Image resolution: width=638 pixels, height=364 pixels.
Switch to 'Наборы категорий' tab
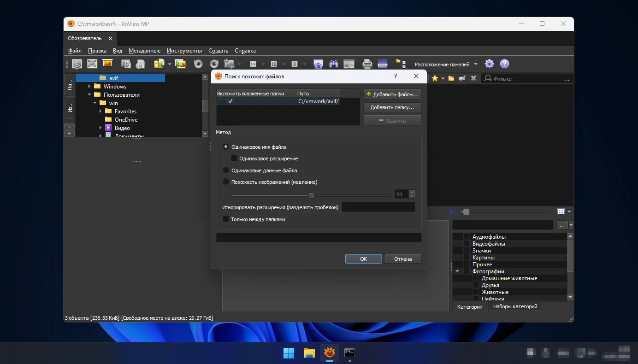515,306
